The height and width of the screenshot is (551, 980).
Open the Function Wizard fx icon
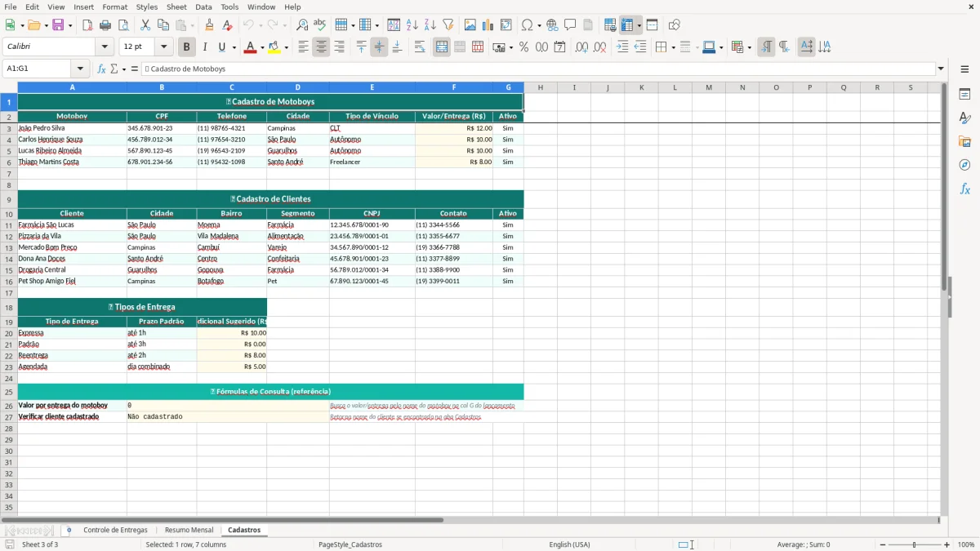pos(101,69)
